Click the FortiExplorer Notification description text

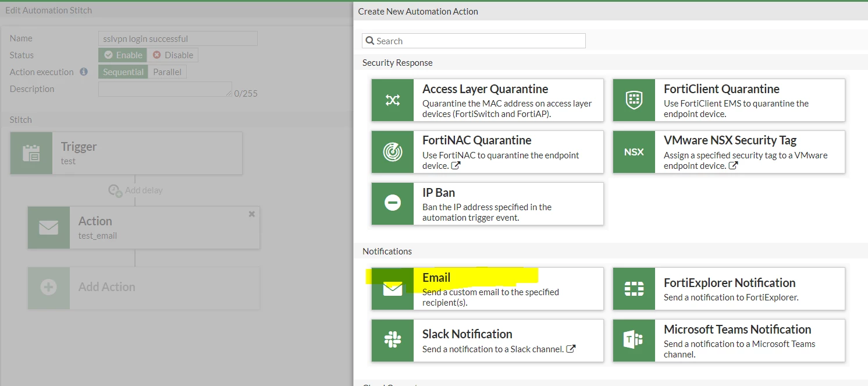pos(731,297)
